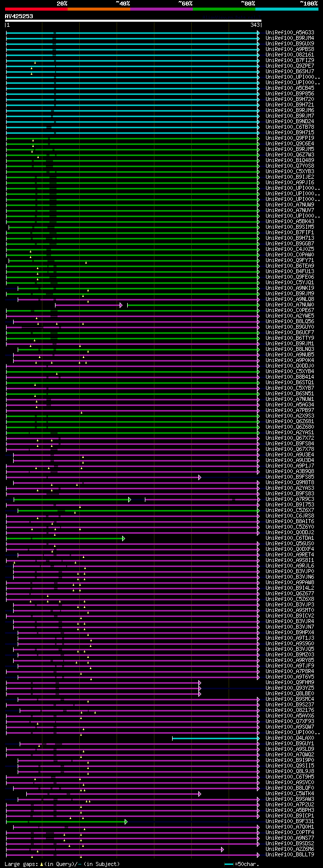Select hit label UniRef100_A7R9C3
323x868 pixels.
pyautogui.click(x=290, y=499)
